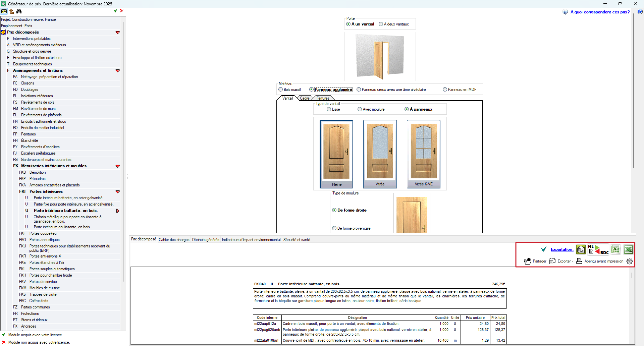The width and height of the screenshot is (644, 346).
Task: Open the 'Meubles de cuisine' section
Action: (x=45, y=288)
